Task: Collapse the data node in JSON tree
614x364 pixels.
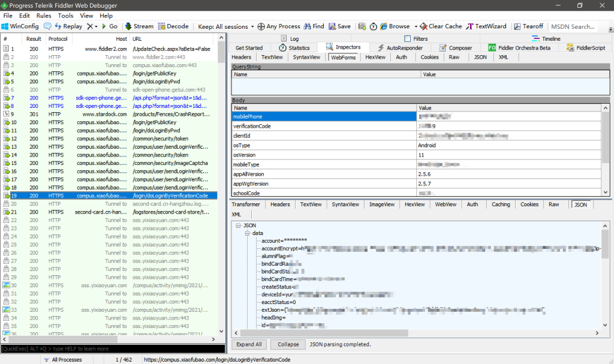Action: point(248,233)
